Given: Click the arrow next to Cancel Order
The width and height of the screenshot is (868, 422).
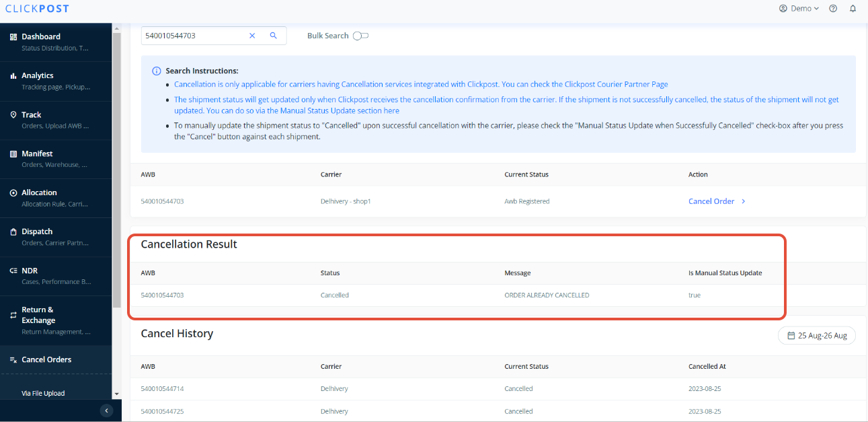Looking at the screenshot, I should point(743,201).
